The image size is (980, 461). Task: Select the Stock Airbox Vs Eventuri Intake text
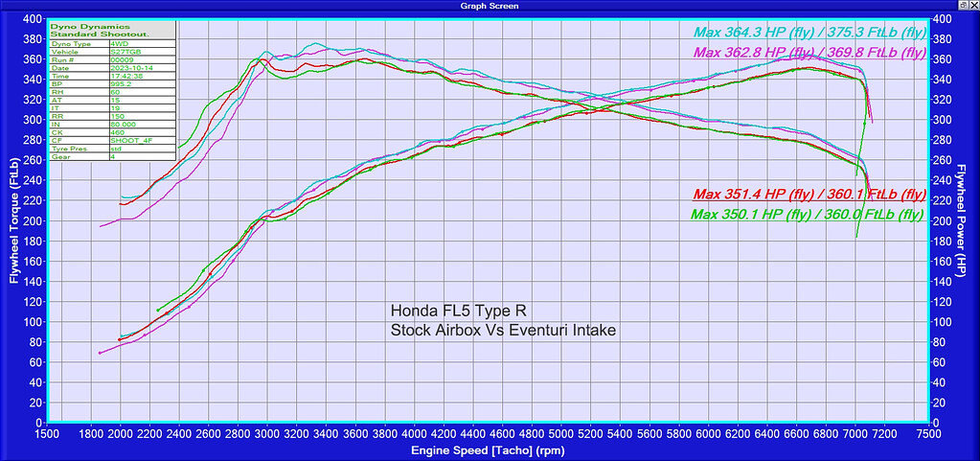pyautogui.click(x=503, y=330)
